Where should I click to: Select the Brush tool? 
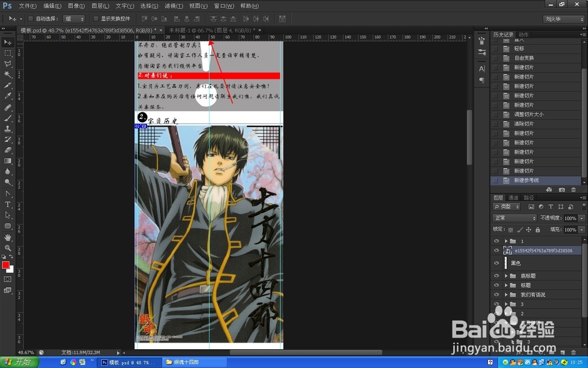[x=8, y=118]
